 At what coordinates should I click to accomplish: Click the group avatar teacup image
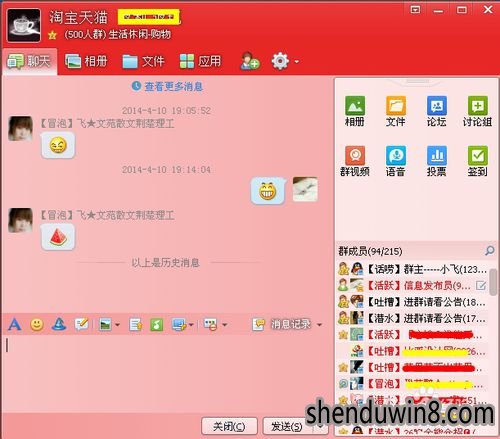coord(24,25)
